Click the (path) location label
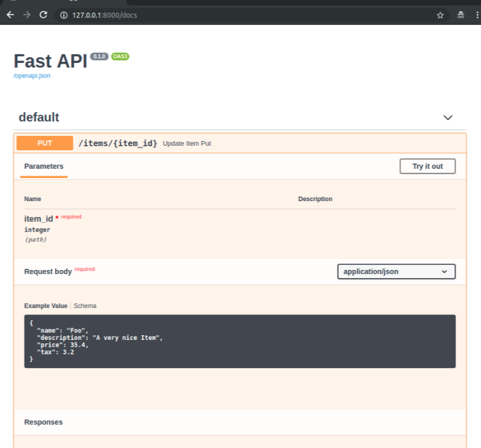Screen dimensions: 481x448 pos(36,239)
